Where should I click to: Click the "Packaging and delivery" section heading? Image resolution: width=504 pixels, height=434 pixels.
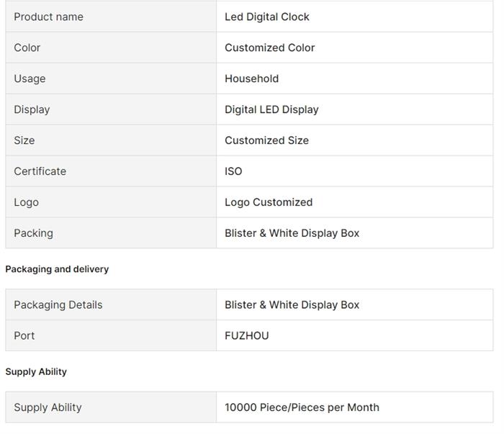57,269
